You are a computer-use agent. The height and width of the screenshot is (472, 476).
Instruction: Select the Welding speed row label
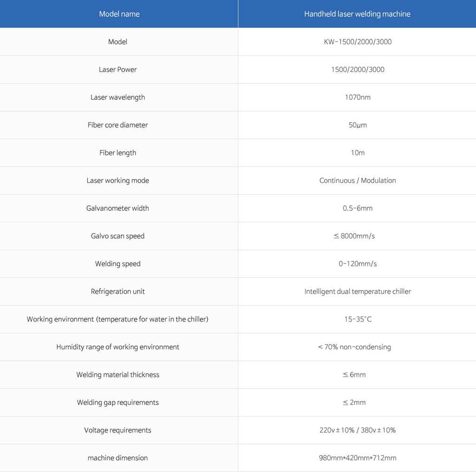coord(118,264)
